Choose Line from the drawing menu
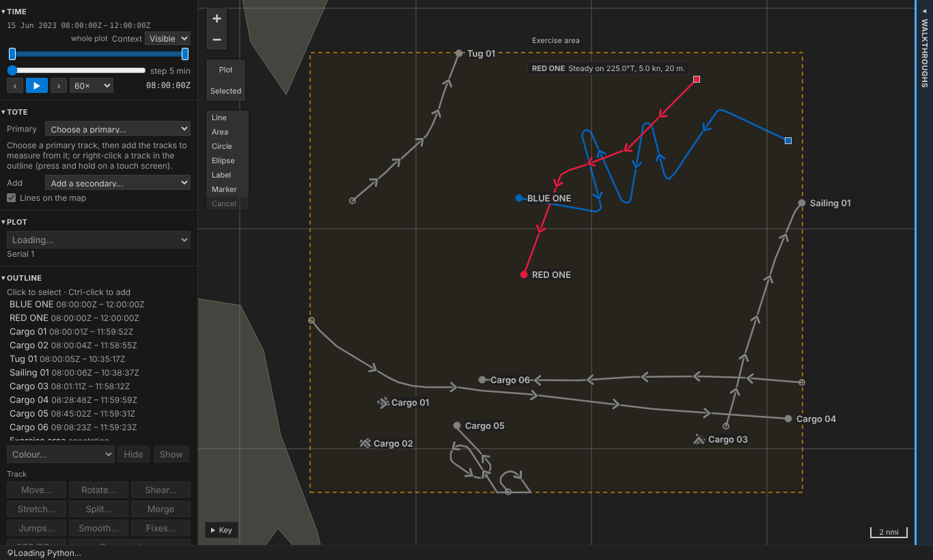 227,117
